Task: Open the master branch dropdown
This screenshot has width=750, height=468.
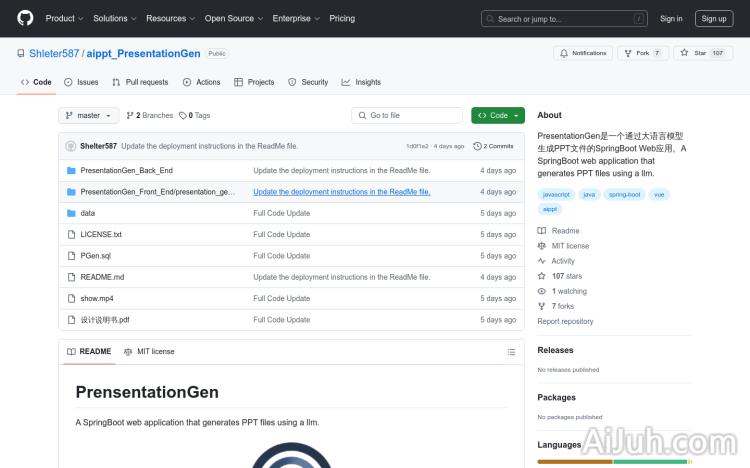Action: click(x=89, y=115)
